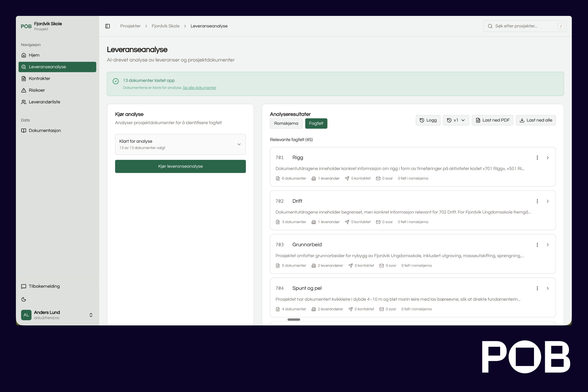
Task: Expand the 702 Drift row chevron
Action: (x=548, y=201)
